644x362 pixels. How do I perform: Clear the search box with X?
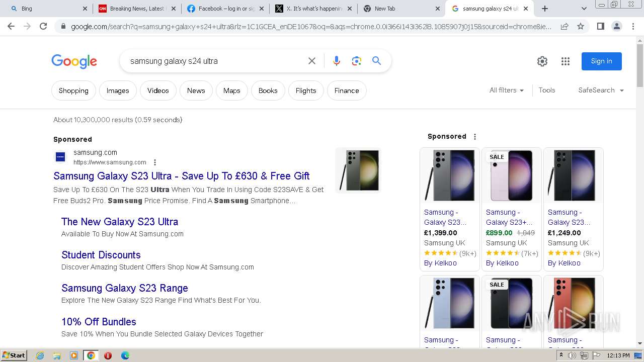click(x=312, y=61)
